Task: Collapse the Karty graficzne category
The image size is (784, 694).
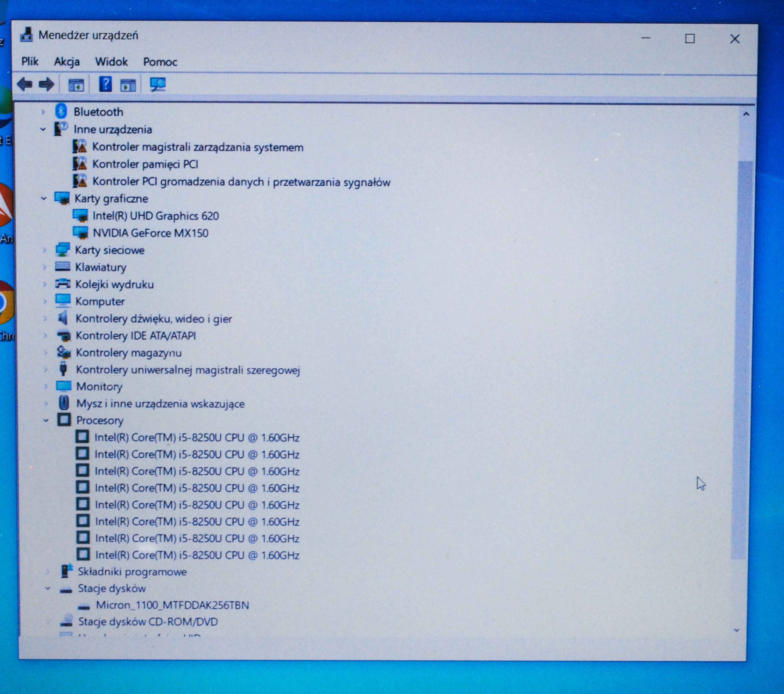Action: [x=44, y=199]
